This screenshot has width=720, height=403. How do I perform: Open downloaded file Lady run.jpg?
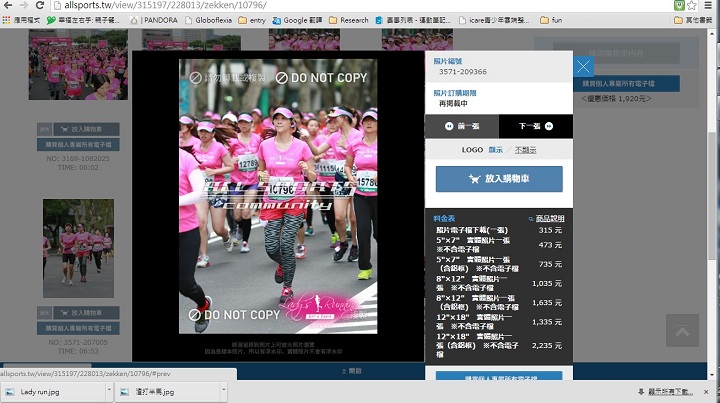53,392
